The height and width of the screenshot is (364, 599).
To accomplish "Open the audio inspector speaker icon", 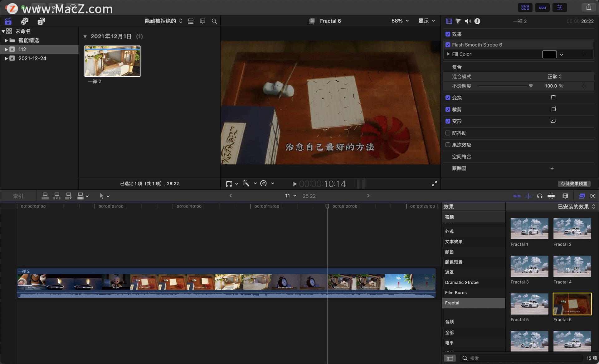I will point(467,21).
